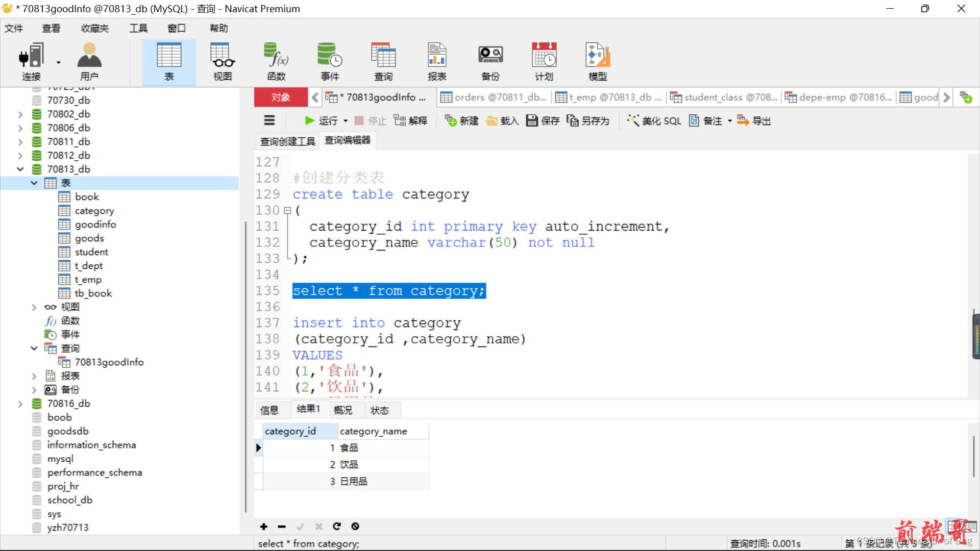Select the information_schema database

click(91, 445)
